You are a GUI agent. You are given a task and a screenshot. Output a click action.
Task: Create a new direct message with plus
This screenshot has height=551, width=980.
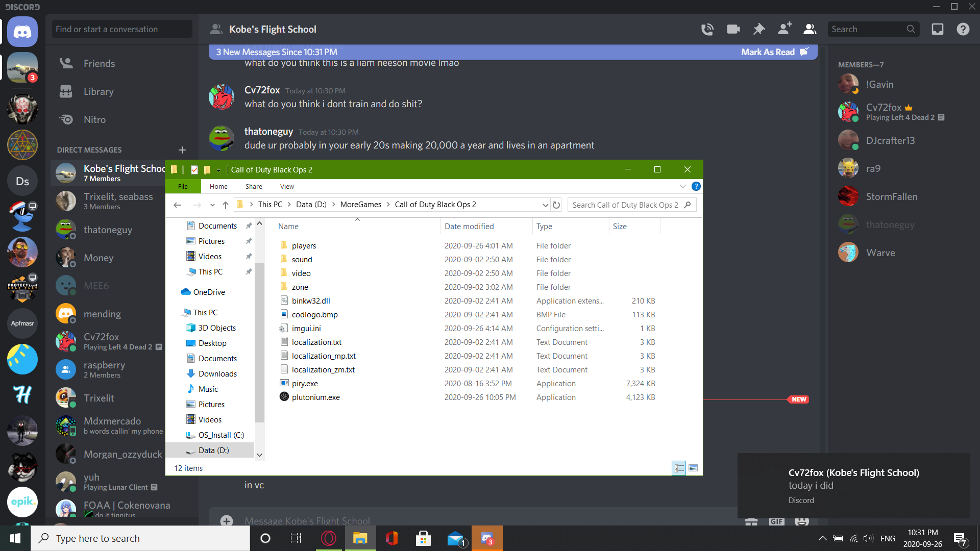pyautogui.click(x=182, y=150)
